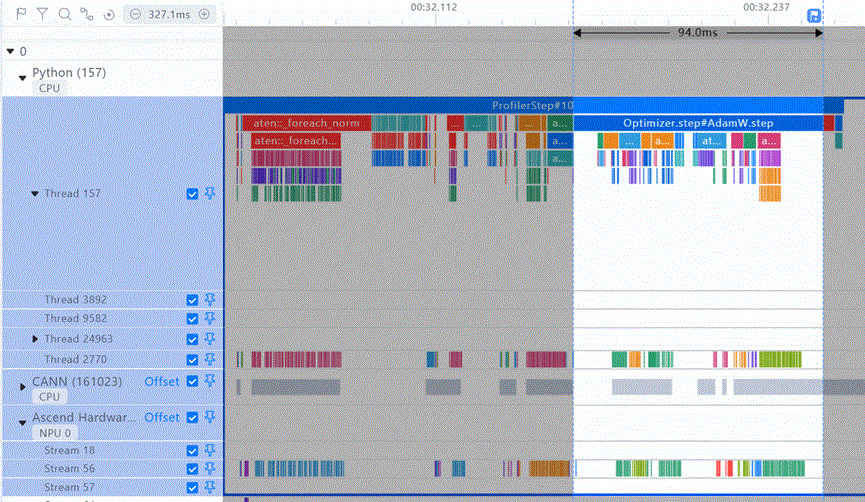865x502 pixels.
Task: Select the Stream 56 label
Action: point(70,468)
